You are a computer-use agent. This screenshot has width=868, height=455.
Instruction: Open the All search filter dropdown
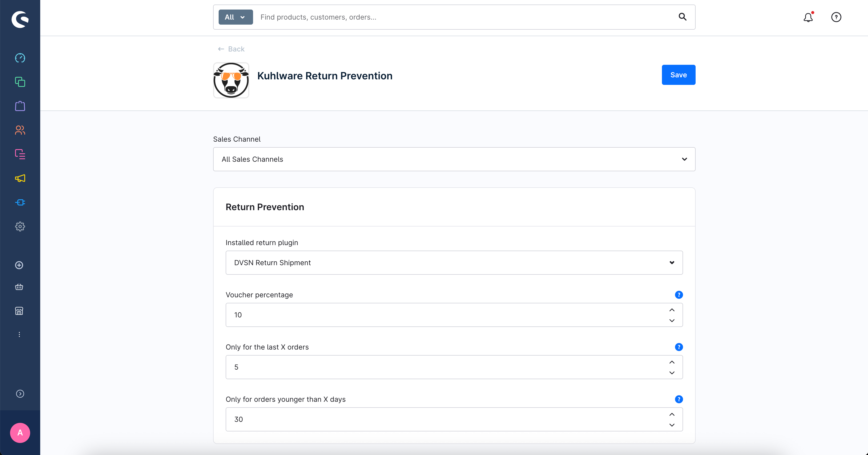(x=235, y=17)
